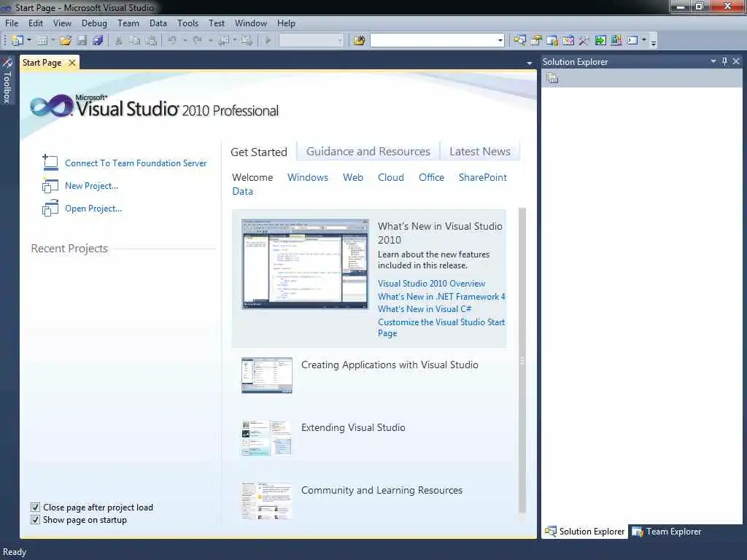
Task: Open the New Project dropdown arrow
Action: click(x=29, y=41)
